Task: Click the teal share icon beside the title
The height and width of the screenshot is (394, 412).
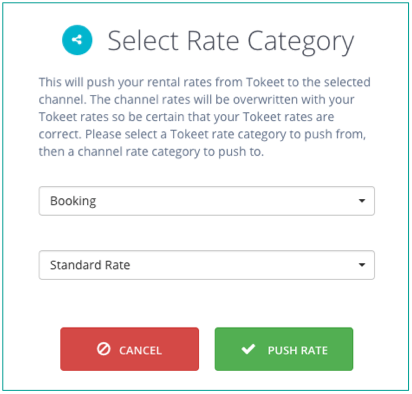Action: coord(77,40)
